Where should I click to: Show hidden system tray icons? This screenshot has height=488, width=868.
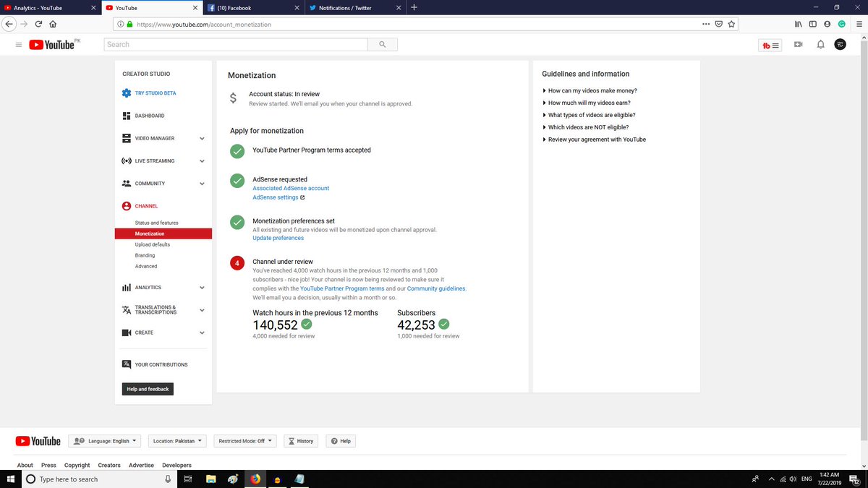pos(772,479)
